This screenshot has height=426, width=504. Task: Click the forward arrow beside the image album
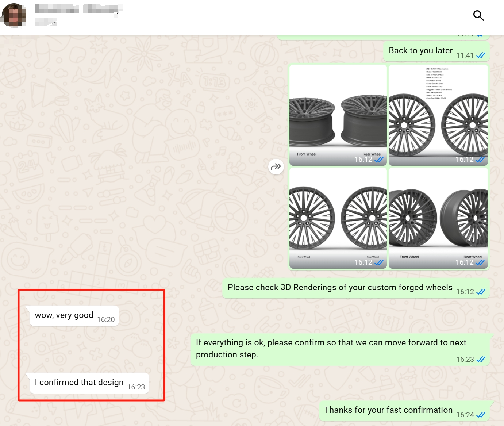(276, 167)
